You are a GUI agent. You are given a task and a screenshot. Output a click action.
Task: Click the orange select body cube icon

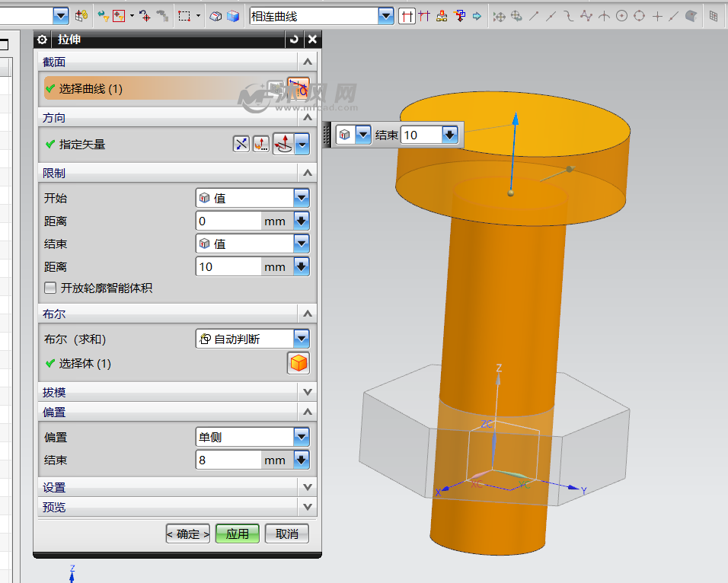pyautogui.click(x=299, y=363)
